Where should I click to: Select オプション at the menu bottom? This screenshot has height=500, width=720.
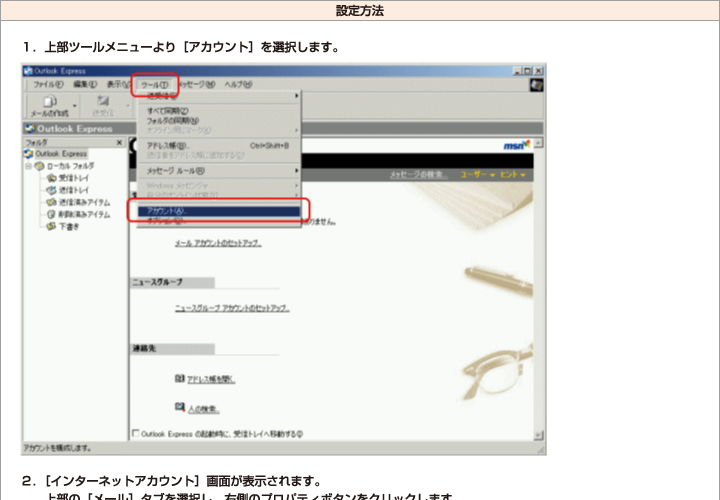click(219, 221)
